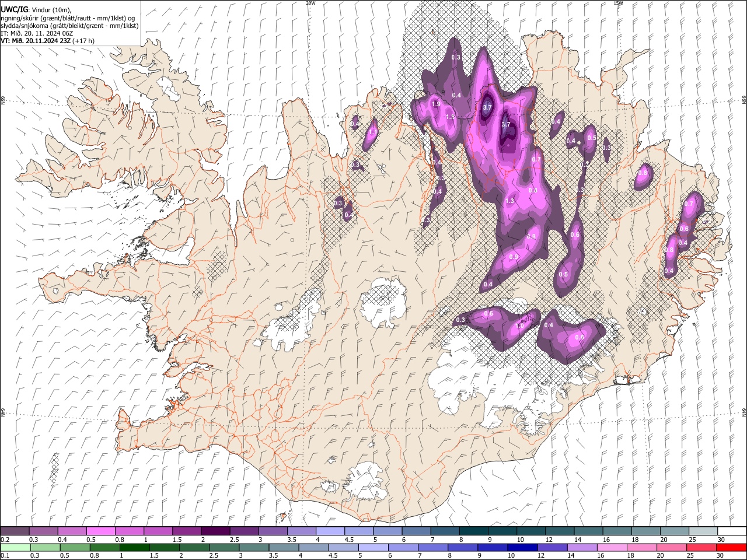747x560 pixels.
Task: Click the '10' label under the upper legend
Action: pyautogui.click(x=520, y=540)
